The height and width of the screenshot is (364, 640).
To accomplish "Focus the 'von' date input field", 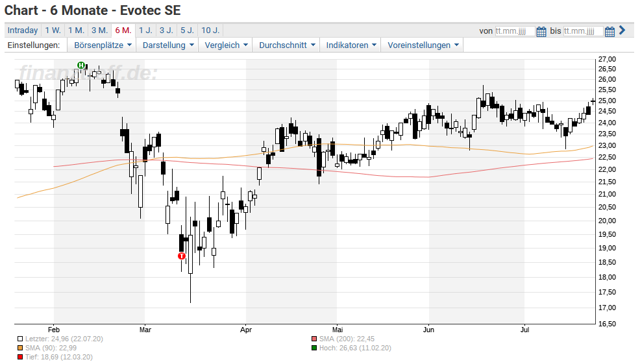I will click(515, 31).
